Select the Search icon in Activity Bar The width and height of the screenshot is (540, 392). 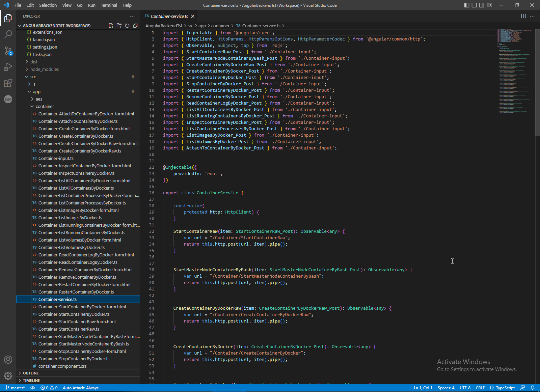tap(8, 34)
